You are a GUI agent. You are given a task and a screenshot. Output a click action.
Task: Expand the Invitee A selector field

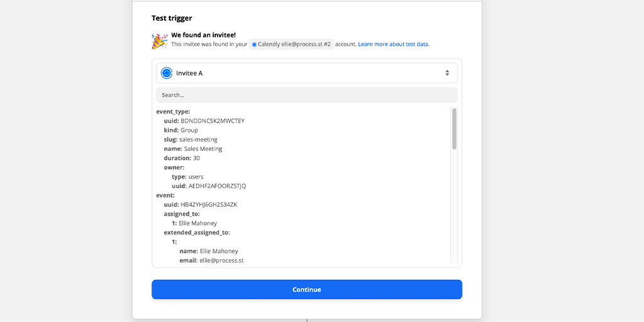pos(307,73)
